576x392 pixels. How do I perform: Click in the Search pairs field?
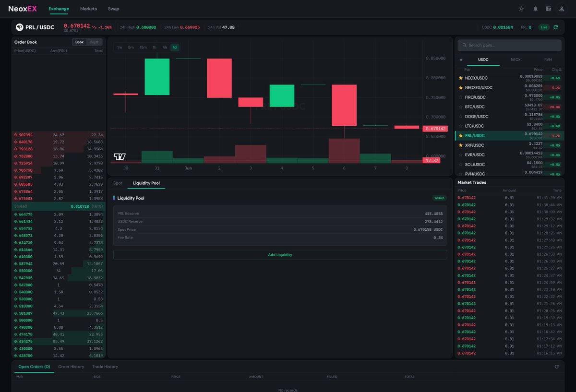point(509,46)
